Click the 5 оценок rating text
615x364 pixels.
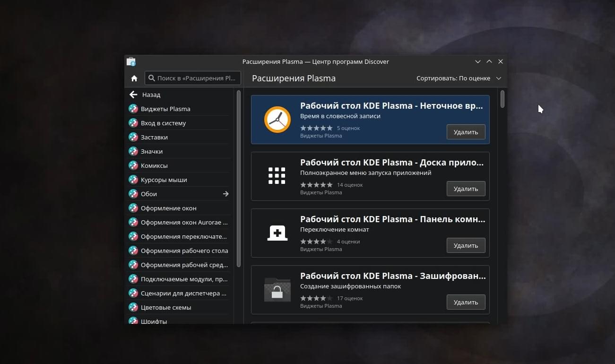(x=348, y=128)
